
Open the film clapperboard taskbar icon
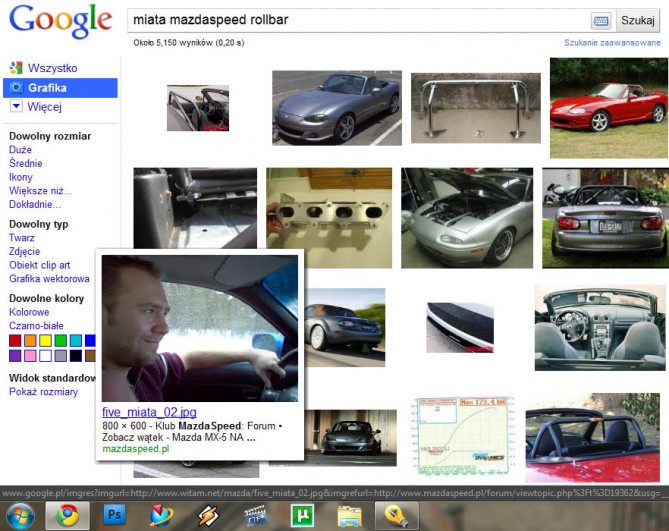pos(255,516)
